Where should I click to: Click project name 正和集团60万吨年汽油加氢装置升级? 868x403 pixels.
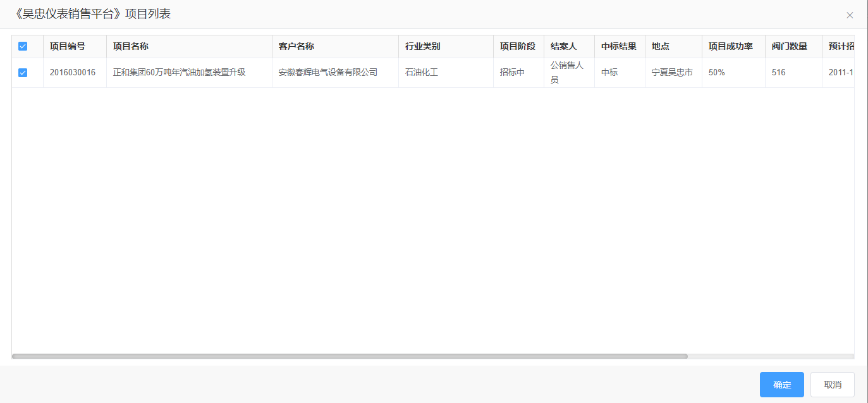pos(179,73)
